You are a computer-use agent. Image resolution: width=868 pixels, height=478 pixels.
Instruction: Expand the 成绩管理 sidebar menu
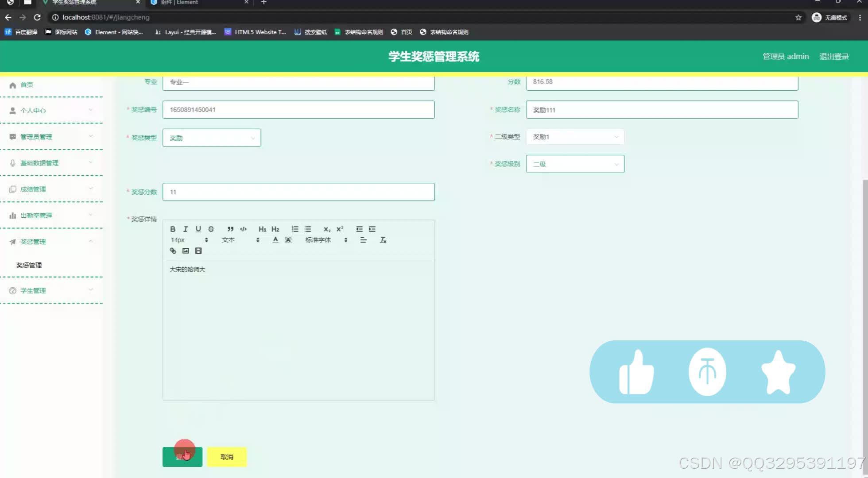click(x=51, y=189)
